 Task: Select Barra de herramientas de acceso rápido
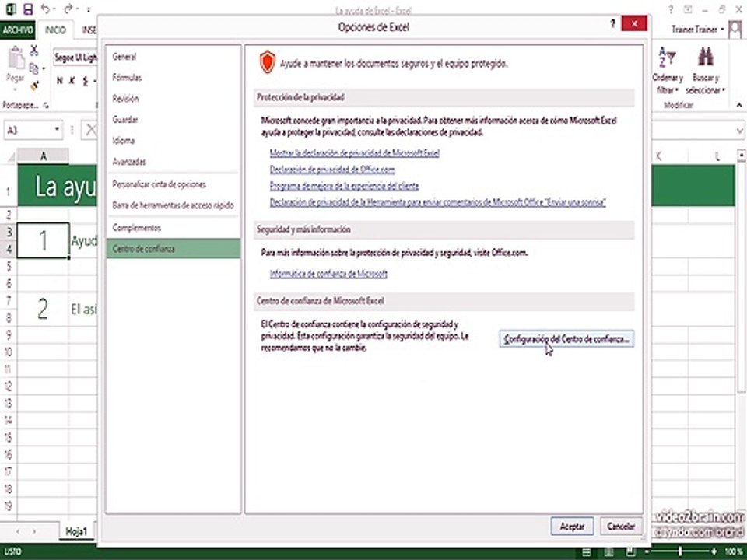tap(173, 205)
